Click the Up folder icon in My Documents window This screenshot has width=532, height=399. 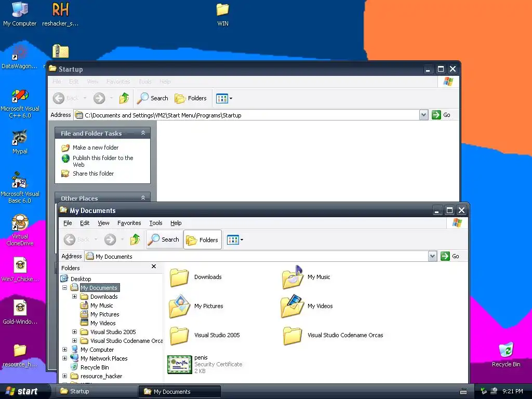(x=135, y=240)
